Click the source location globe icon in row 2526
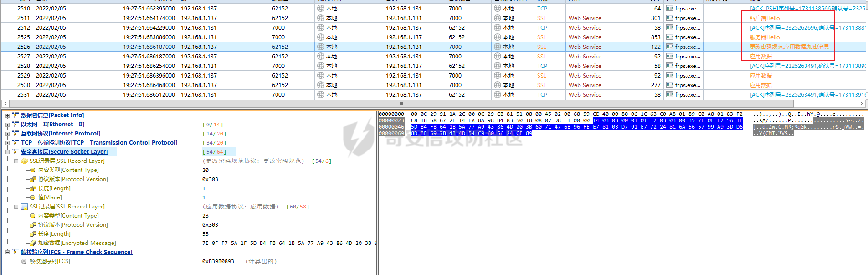Image resolution: width=868 pixels, height=275 pixels. tap(321, 47)
